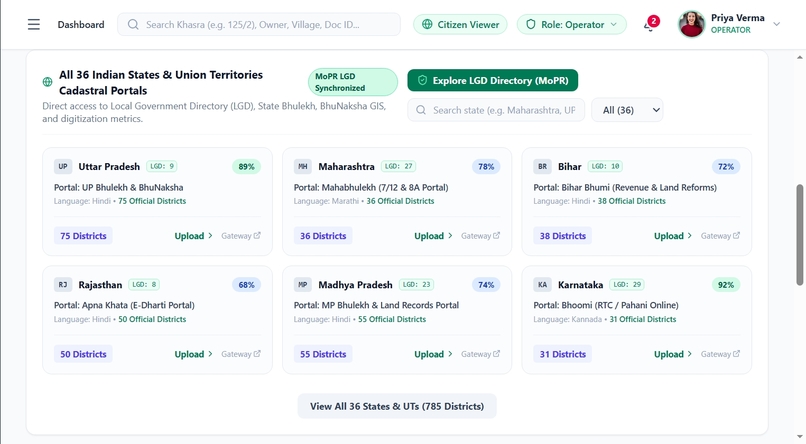Open the Role: Operator dropdown
The image size is (806, 444).
pyautogui.click(x=572, y=25)
